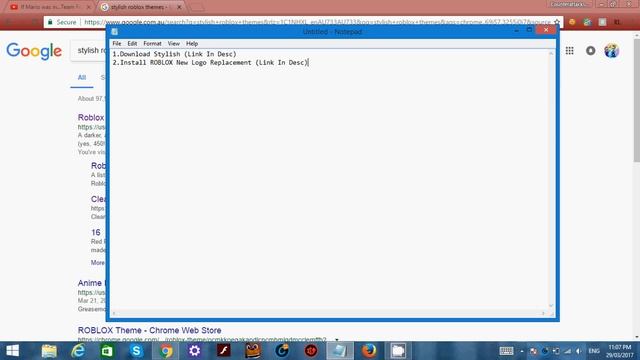Click the Secure padlock in Chrome address bar

point(50,22)
